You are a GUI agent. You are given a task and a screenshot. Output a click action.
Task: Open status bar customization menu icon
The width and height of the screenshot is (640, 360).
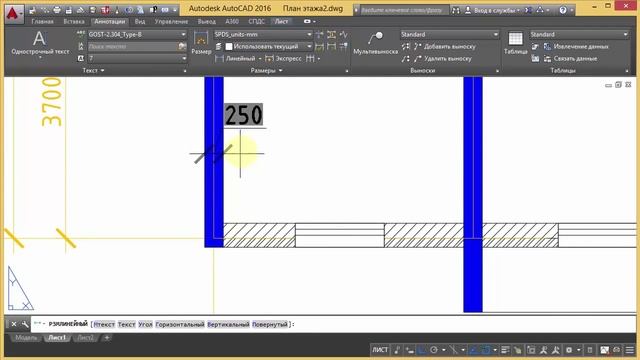[x=630, y=350]
